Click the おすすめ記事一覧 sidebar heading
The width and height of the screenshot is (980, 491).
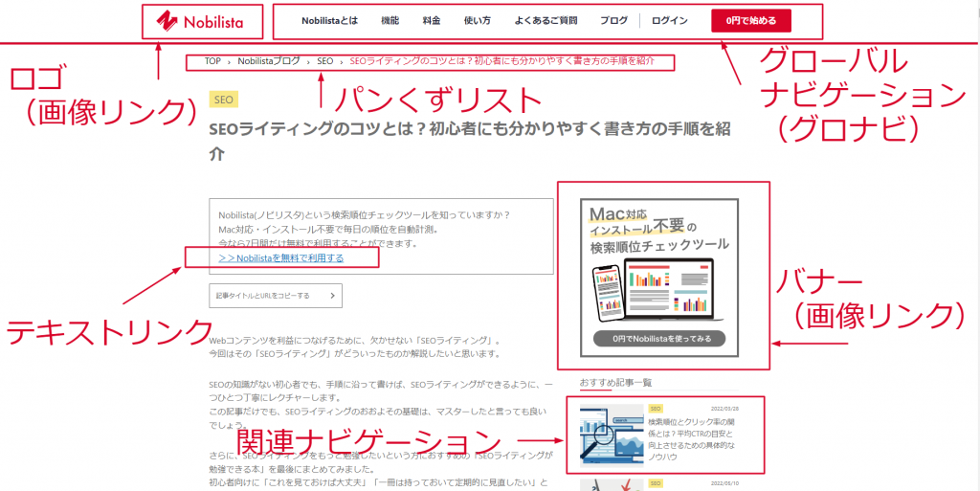(x=616, y=382)
